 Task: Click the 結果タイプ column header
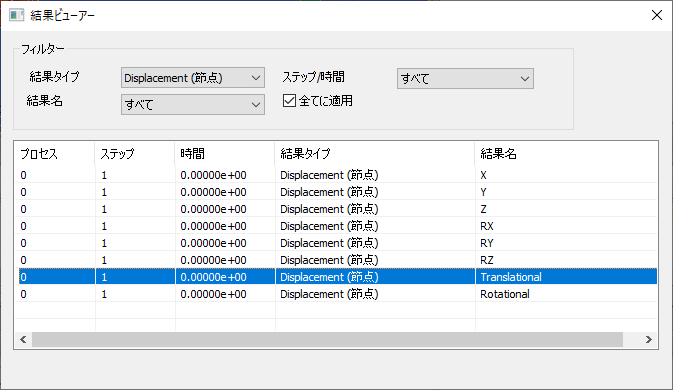click(375, 154)
